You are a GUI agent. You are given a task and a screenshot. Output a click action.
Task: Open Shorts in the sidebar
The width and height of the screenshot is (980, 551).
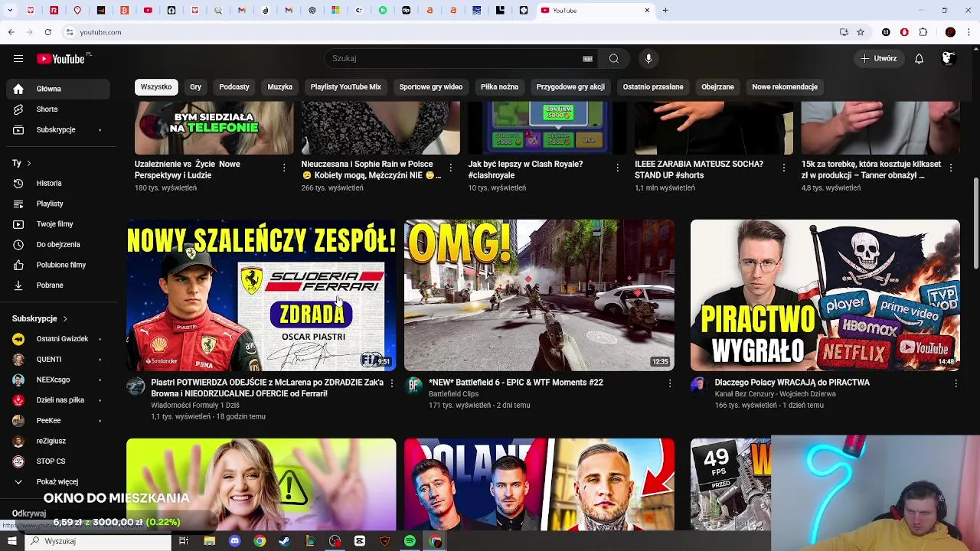[58, 109]
